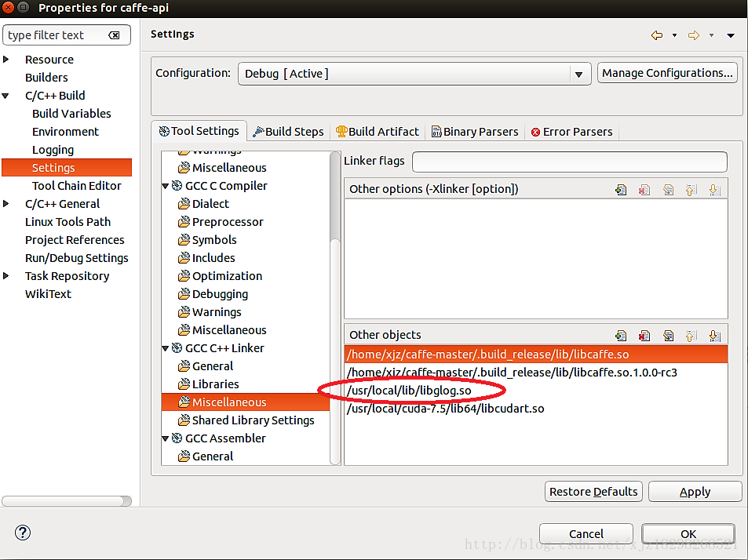Click the Optimization option icon
This screenshot has height=560, width=748.
pos(184,276)
